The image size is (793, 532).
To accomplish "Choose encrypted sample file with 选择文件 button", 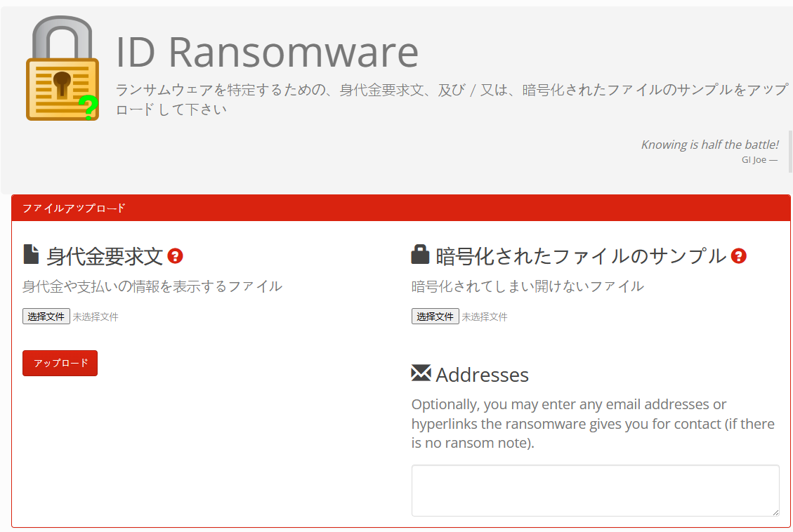I will tap(435, 317).
